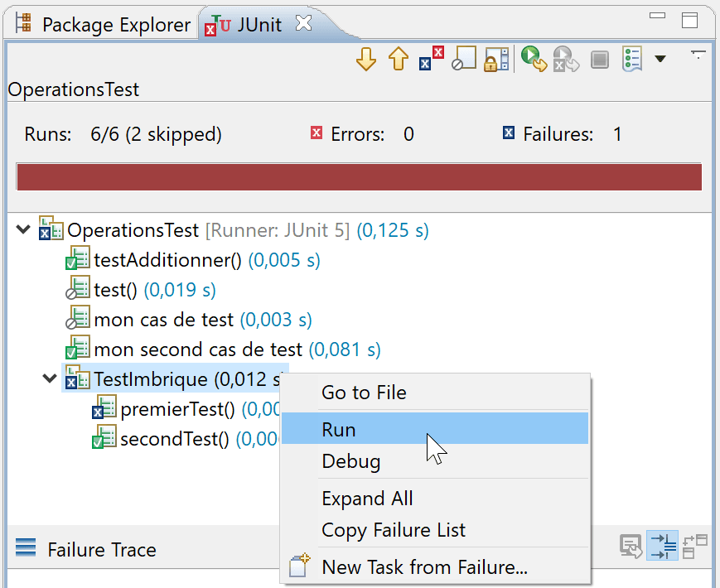The image size is (720, 588).
Task: Select the secondTest() row
Action: [186, 439]
